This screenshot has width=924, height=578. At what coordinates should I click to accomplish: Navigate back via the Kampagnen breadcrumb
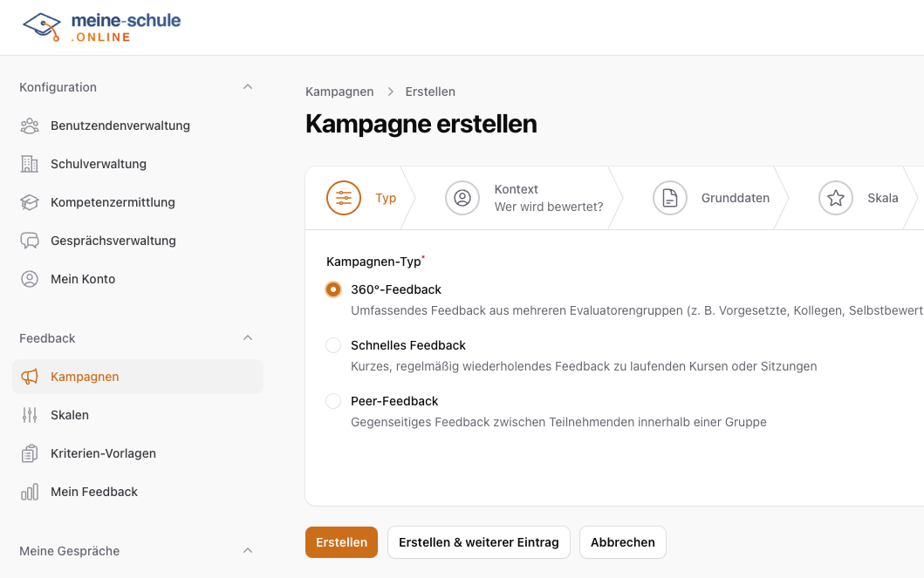pyautogui.click(x=339, y=91)
